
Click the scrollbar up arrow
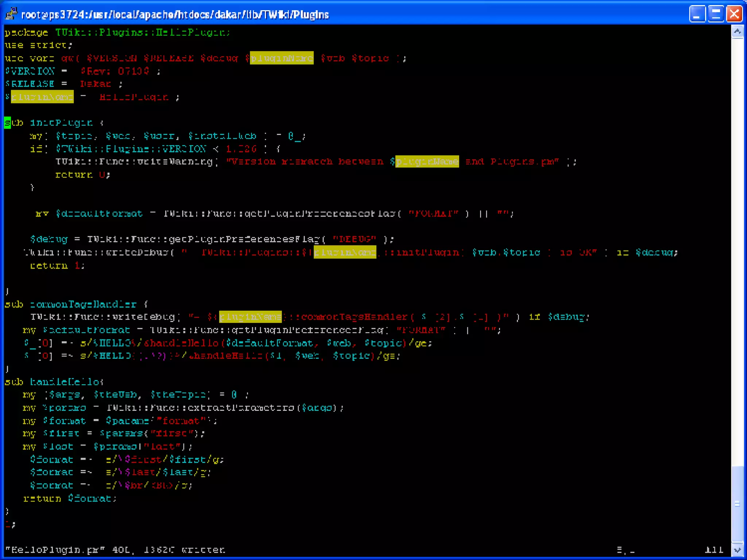click(737, 32)
